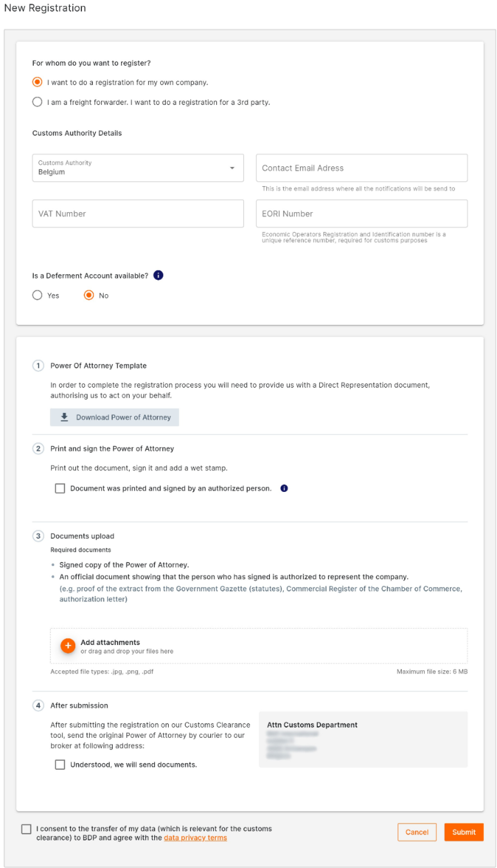Select registration for my own company
Image resolution: width=497 pixels, height=868 pixels.
coord(37,82)
